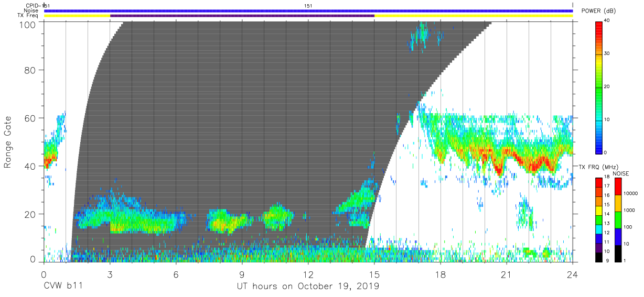Click the 18 label on the TX FRQ legend
644x297 pixels.
click(607, 178)
